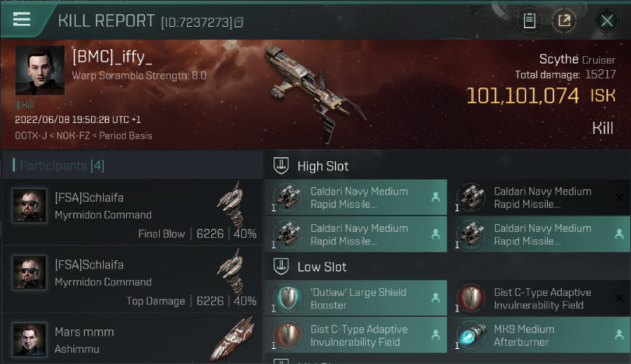Viewport: 631px width, 364px height.
Task: Click the share export icon
Action: click(x=564, y=21)
